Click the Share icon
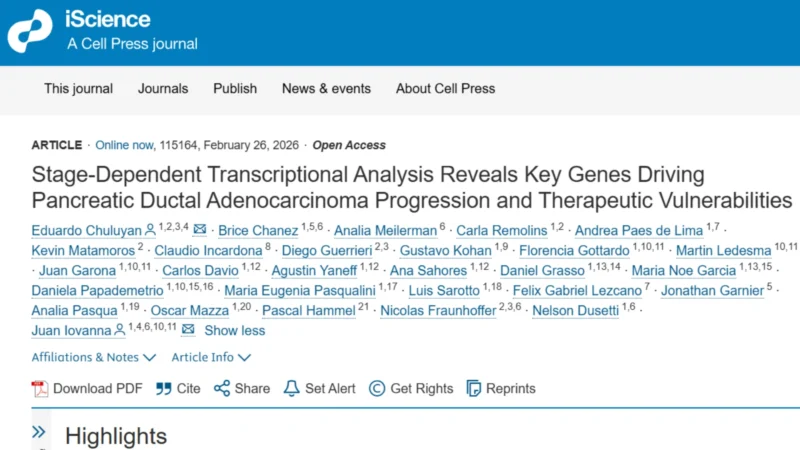Screen dimensions: 800x450 point(222,389)
